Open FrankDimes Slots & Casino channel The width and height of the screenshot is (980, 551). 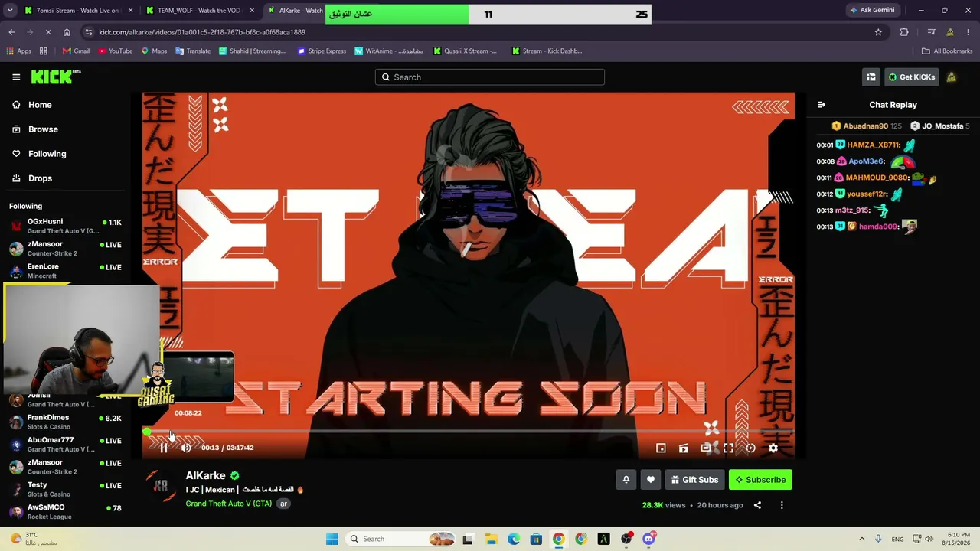(x=65, y=422)
